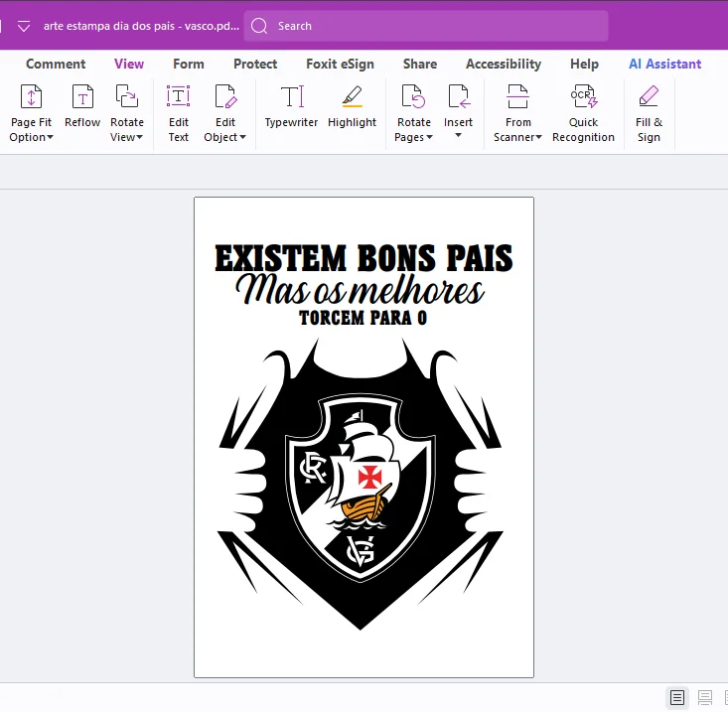Open the quick access toolbar customize arrow
Viewport: 728px width, 712px height.
coord(24,27)
